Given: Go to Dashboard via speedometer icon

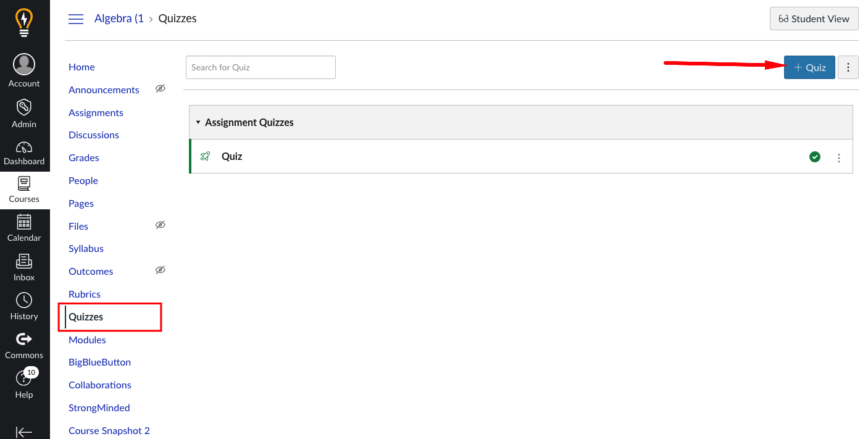Looking at the screenshot, I should 24,148.
